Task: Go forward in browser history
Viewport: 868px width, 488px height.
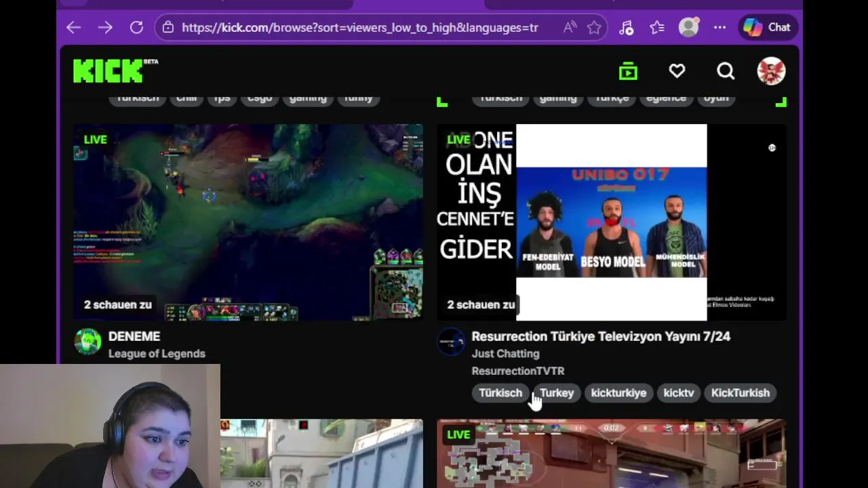Action: tap(105, 28)
